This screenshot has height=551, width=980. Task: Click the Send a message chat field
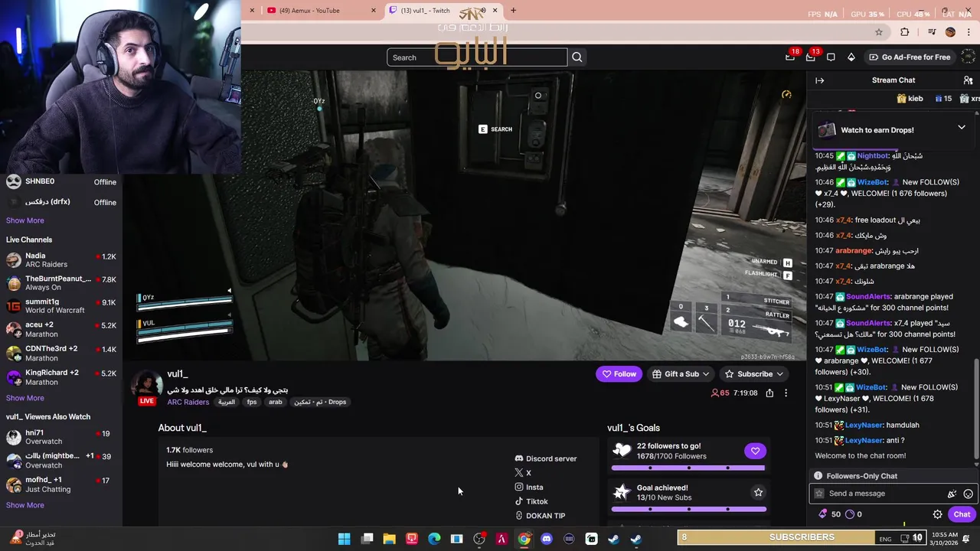[892, 494]
